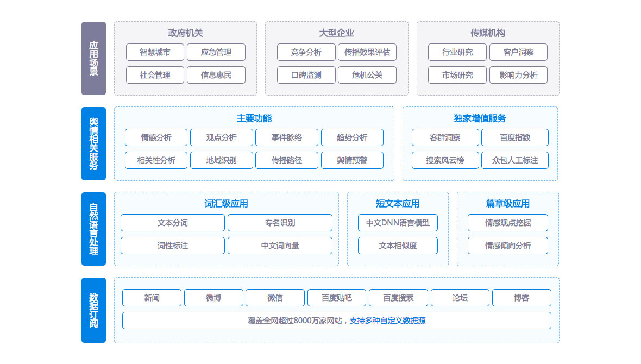
Task: Click the 智慧城市 box
Action: click(x=155, y=52)
